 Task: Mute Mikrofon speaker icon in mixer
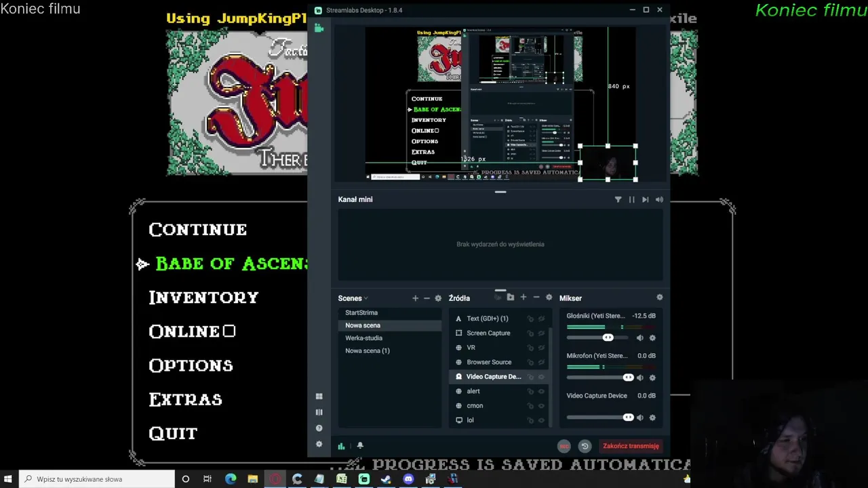coord(639,378)
